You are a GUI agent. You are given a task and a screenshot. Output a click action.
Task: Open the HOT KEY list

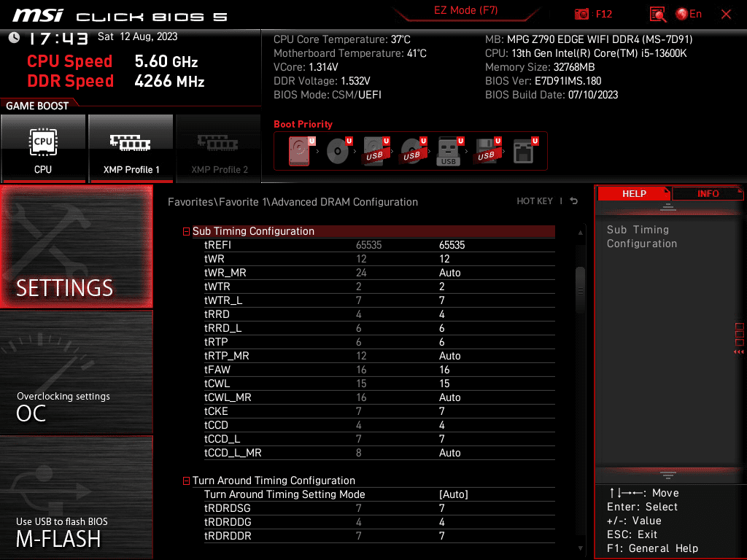[x=535, y=201]
